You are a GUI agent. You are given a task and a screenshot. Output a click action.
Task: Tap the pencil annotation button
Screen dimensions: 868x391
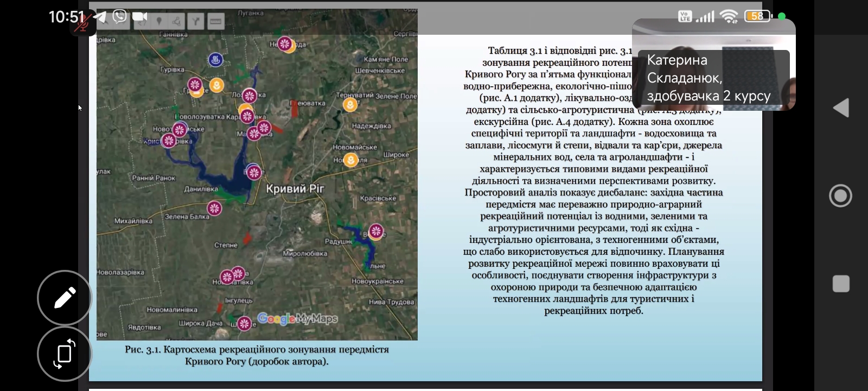click(65, 298)
